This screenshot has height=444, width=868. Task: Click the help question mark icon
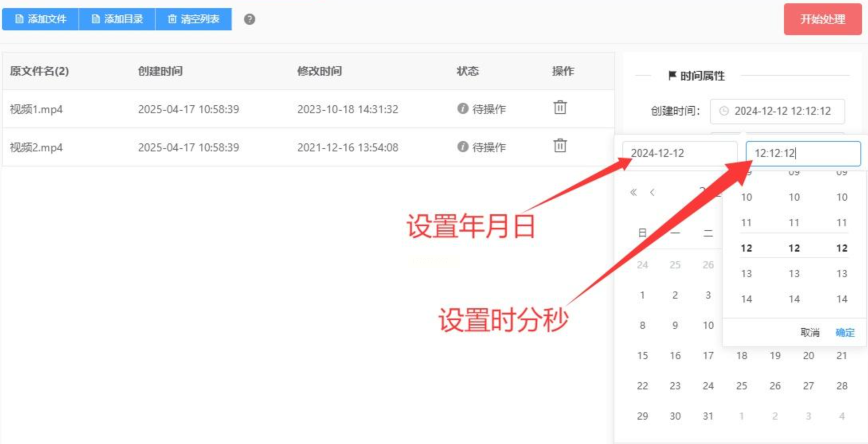point(249,19)
